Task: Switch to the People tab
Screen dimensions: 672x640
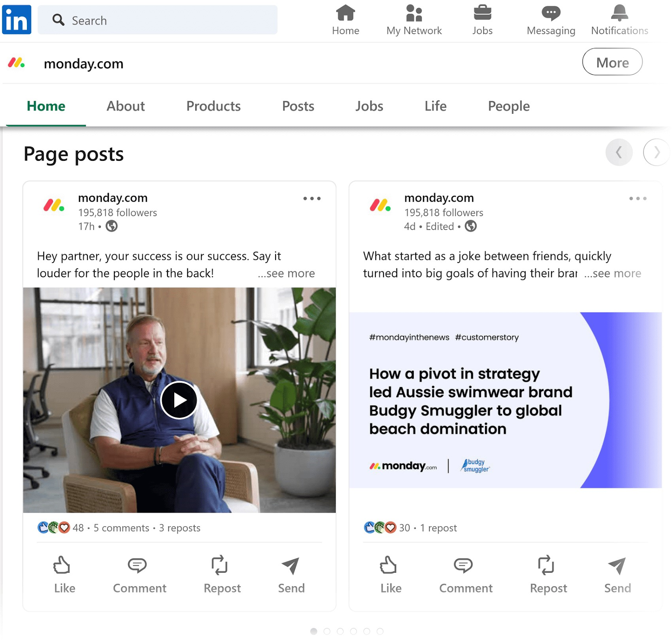Action: click(x=509, y=106)
